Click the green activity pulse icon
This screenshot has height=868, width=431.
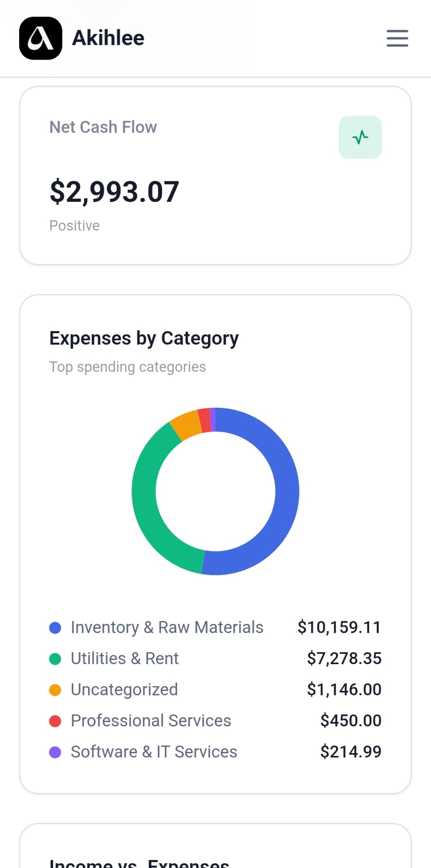[360, 137]
